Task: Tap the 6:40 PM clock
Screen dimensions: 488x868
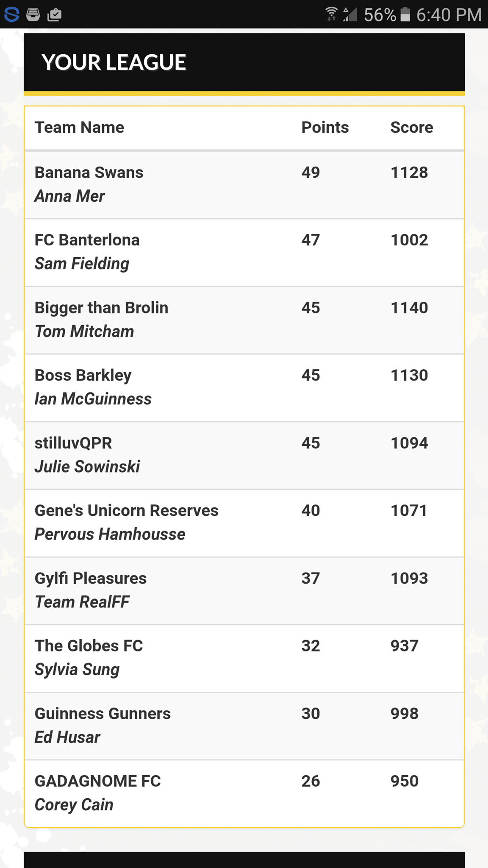Action: pyautogui.click(x=449, y=15)
